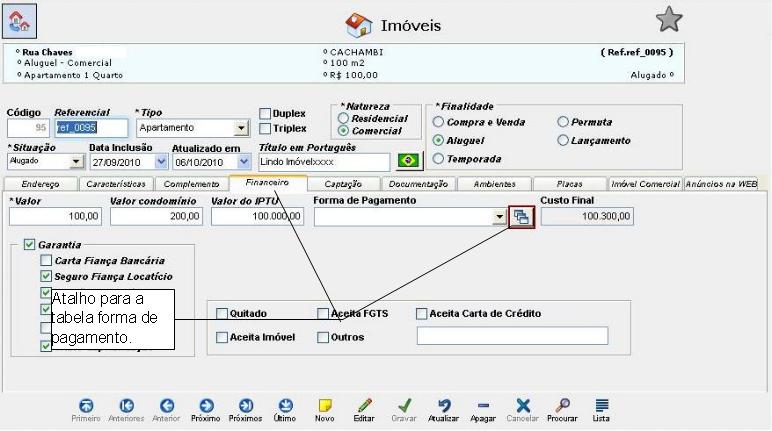Screen dimensions: 772x431
Task: Click the Brazil flag language icon
Action: 406,161
